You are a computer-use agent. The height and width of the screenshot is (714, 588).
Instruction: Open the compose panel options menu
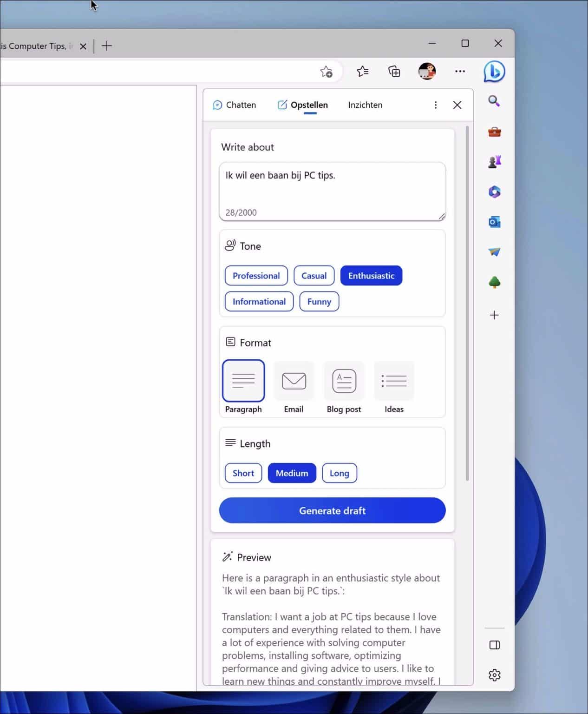436,105
